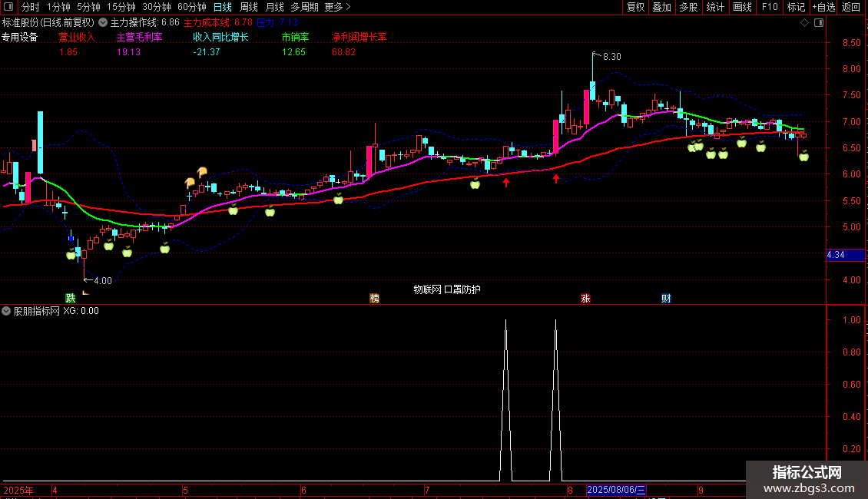The width and height of the screenshot is (868, 499).
Task: Select the 周线 weekly period tab
Action: (x=249, y=7)
